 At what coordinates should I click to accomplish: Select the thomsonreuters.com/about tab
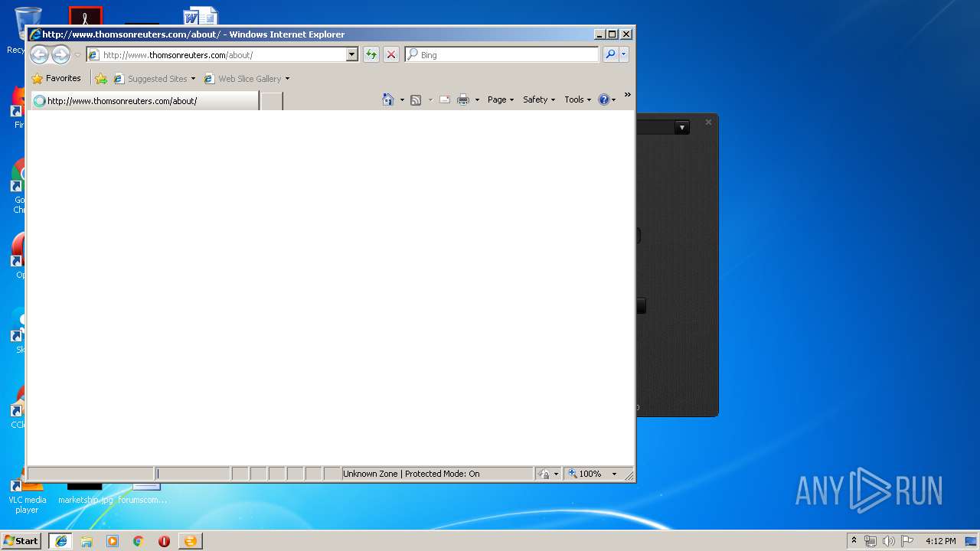coord(143,100)
